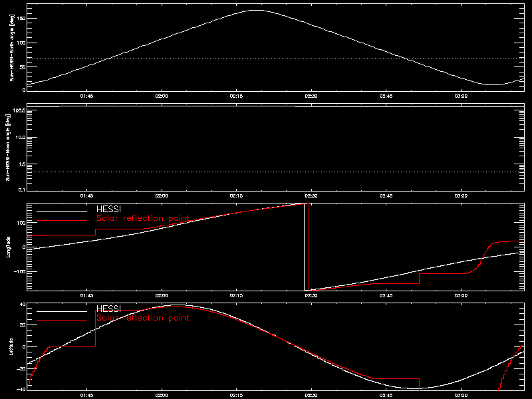
Task: Click the 02:15 time label under Noon angle plot
Action: [236, 196]
